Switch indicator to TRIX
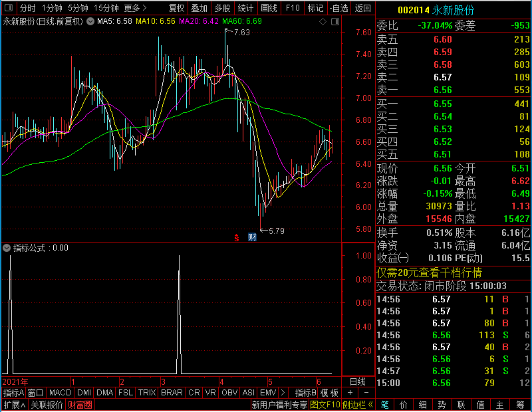Screen dimensions: 532x412 (x=147, y=393)
